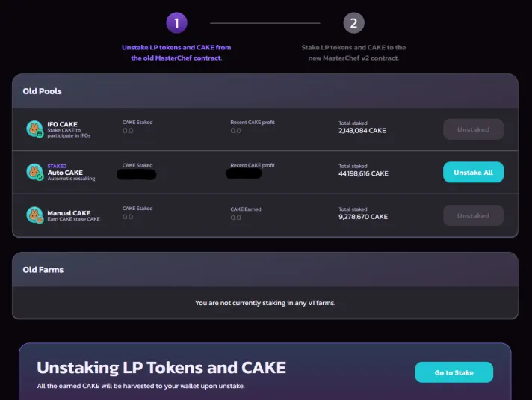Open the Stake to MasterChef v2 step label
This screenshot has width=532, height=400.
353,52
